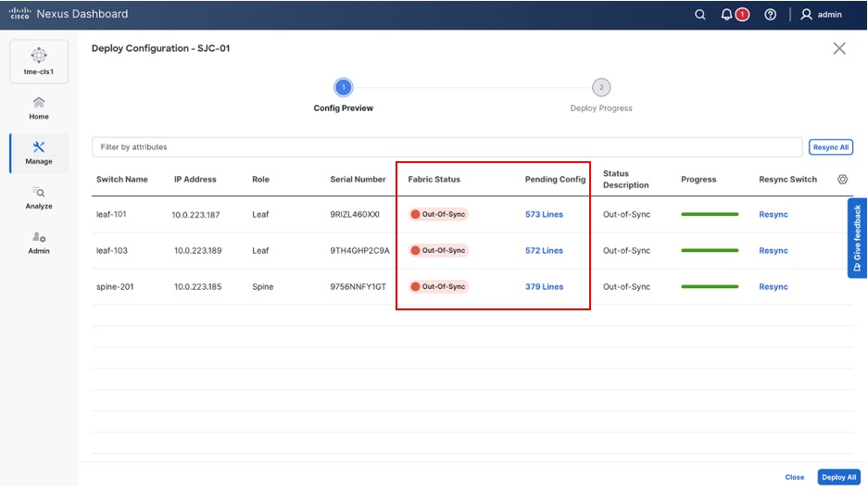
Task: Click Nexus Dashboard title text
Action: point(82,14)
